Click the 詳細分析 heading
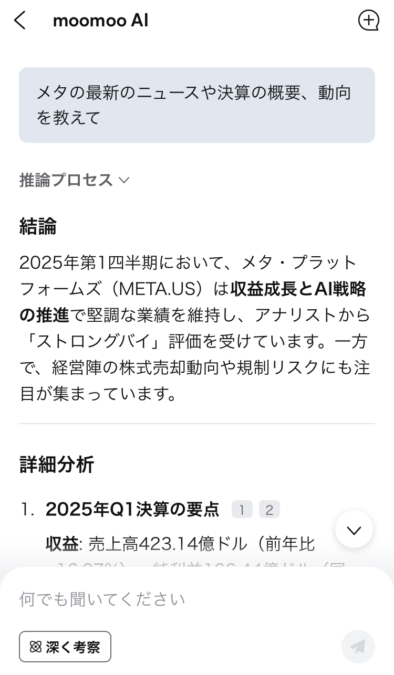This screenshot has width=394, height=675. click(56, 464)
